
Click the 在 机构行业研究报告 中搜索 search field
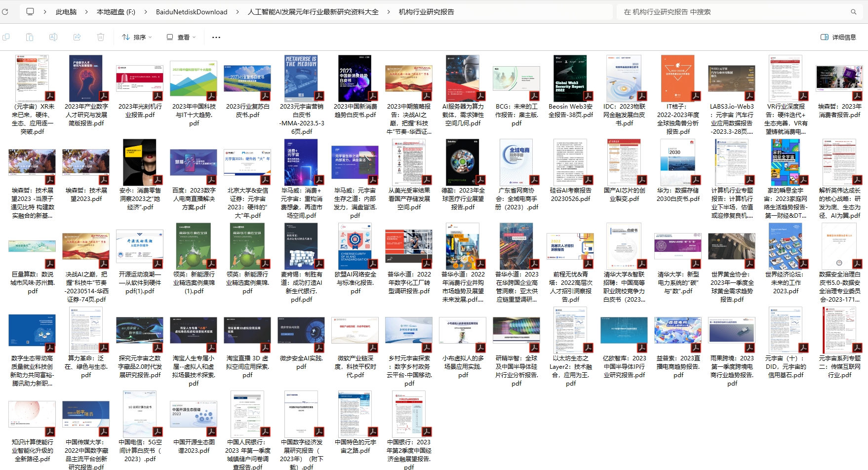(x=733, y=12)
